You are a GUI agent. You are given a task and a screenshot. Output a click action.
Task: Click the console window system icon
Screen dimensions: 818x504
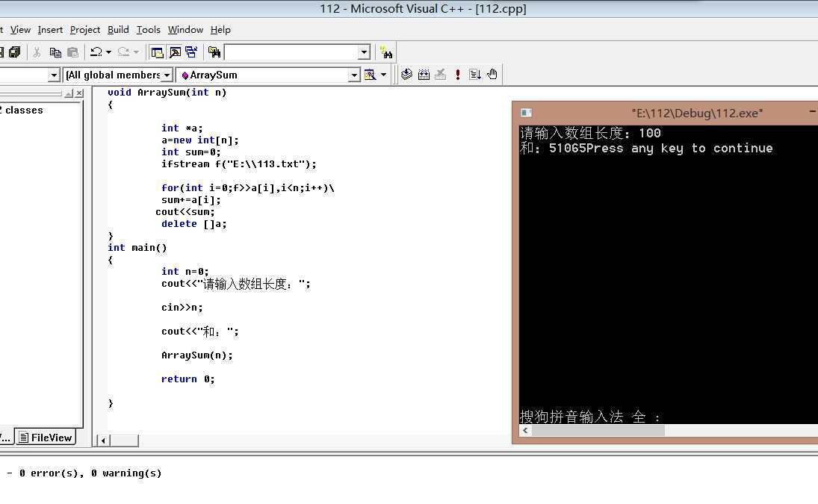527,113
